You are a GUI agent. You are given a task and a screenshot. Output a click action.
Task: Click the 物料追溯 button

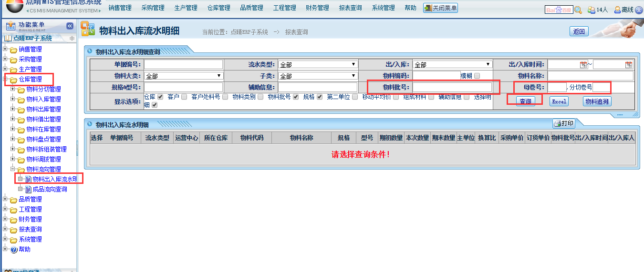(x=597, y=101)
